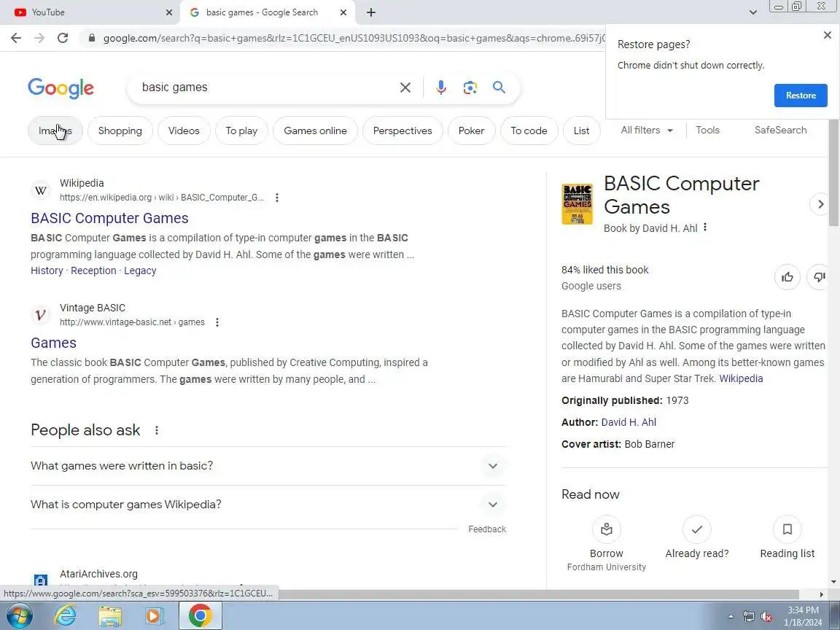Go to the Reception section link
Image resolution: width=840 pixels, height=630 pixels.
93,271
